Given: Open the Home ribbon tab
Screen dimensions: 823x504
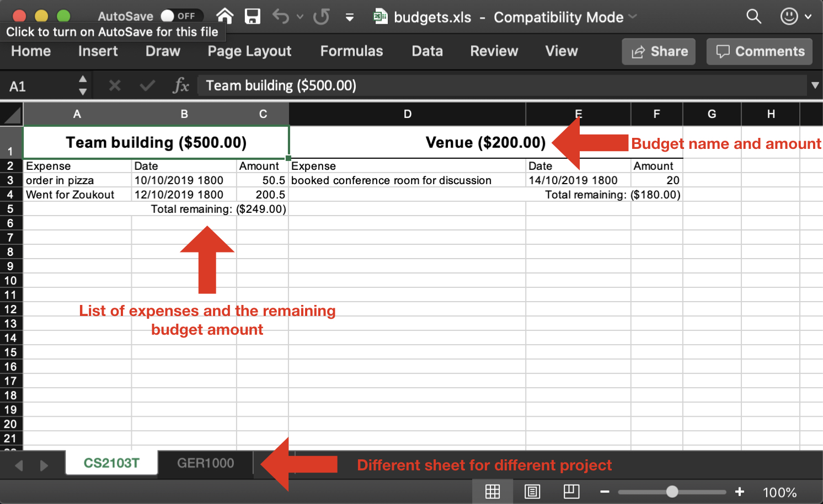Looking at the screenshot, I should tap(31, 51).
